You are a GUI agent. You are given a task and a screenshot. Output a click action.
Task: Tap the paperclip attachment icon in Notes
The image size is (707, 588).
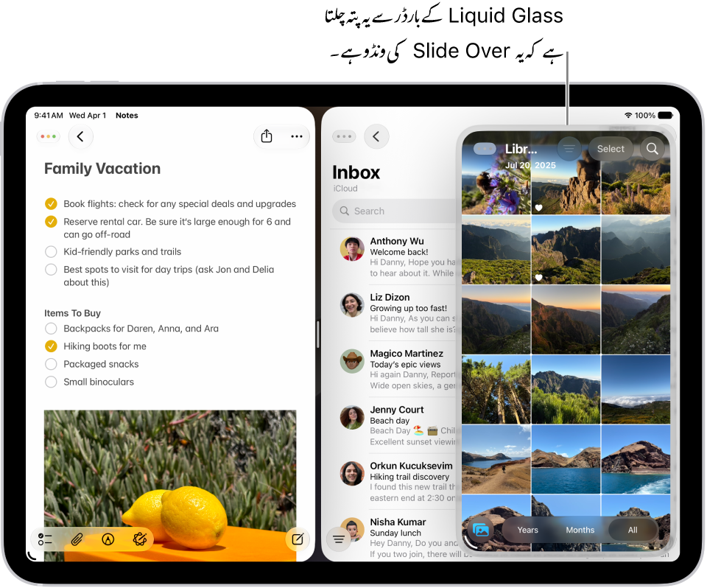click(x=77, y=539)
